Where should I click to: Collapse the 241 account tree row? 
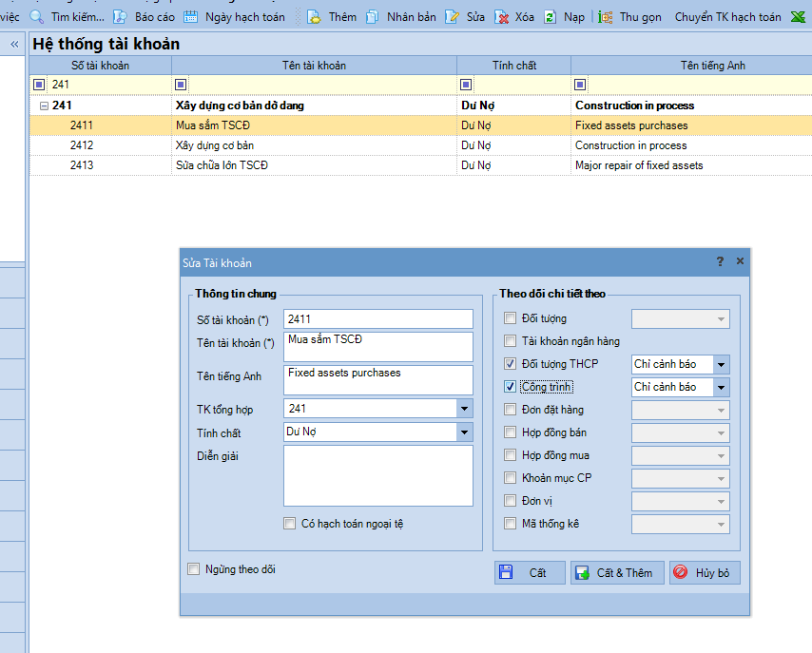pyautogui.click(x=44, y=106)
